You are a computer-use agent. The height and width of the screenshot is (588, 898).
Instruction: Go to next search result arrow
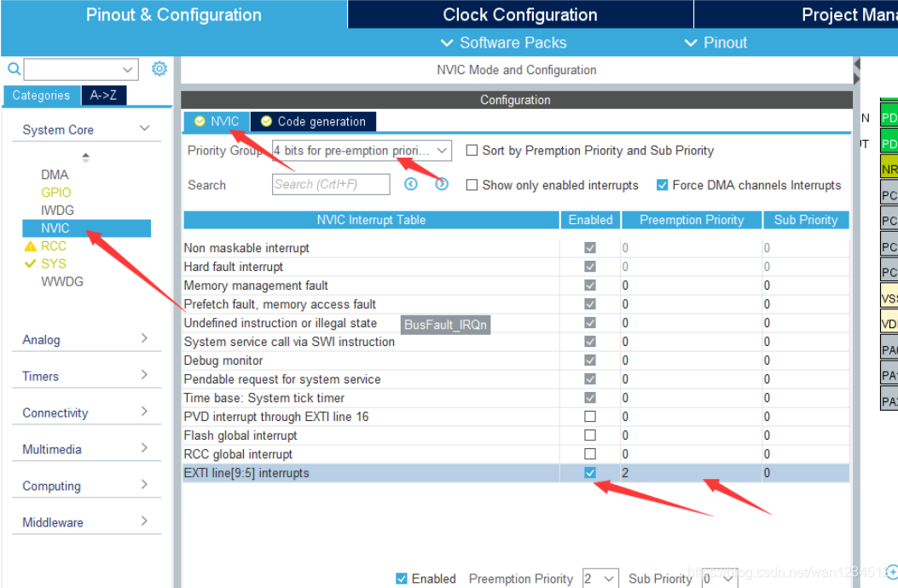coord(442,184)
